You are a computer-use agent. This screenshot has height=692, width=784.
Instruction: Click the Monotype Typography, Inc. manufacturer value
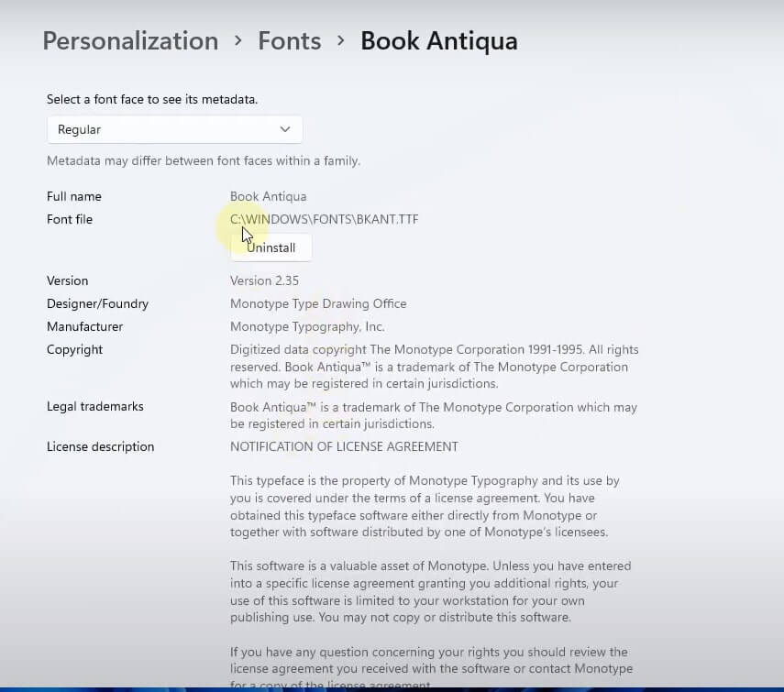pyautogui.click(x=307, y=326)
